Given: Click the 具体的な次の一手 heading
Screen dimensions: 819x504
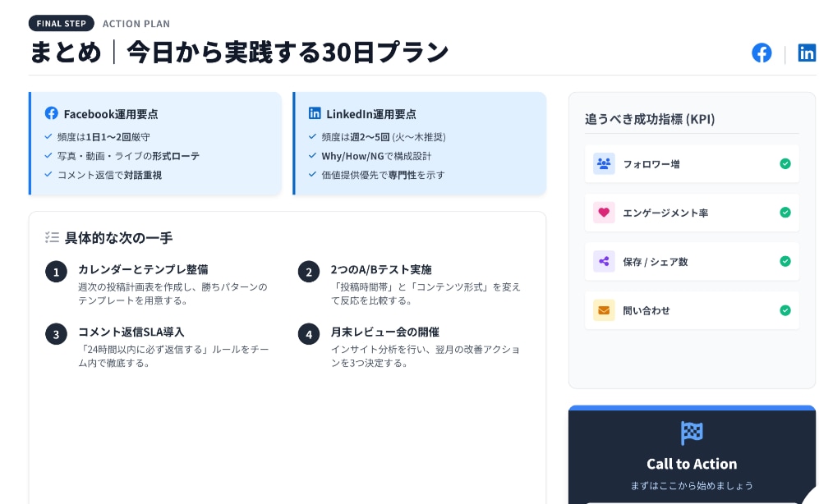Looking at the screenshot, I should (118, 238).
